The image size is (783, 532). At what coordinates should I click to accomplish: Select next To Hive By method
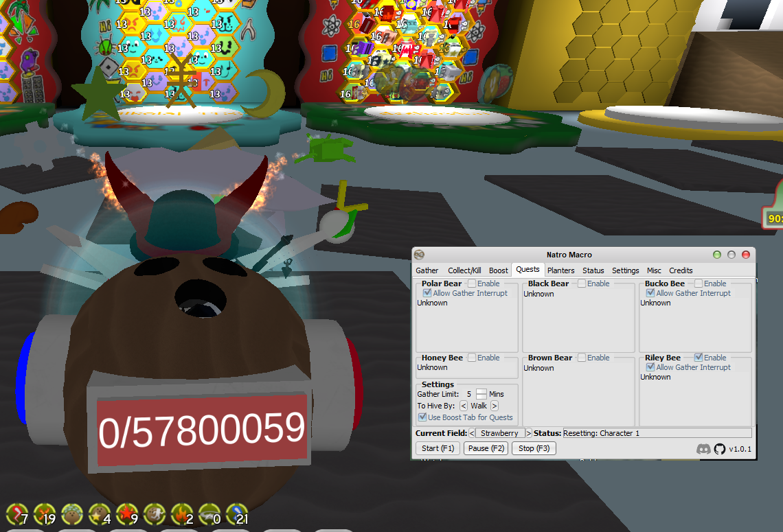[495, 406]
